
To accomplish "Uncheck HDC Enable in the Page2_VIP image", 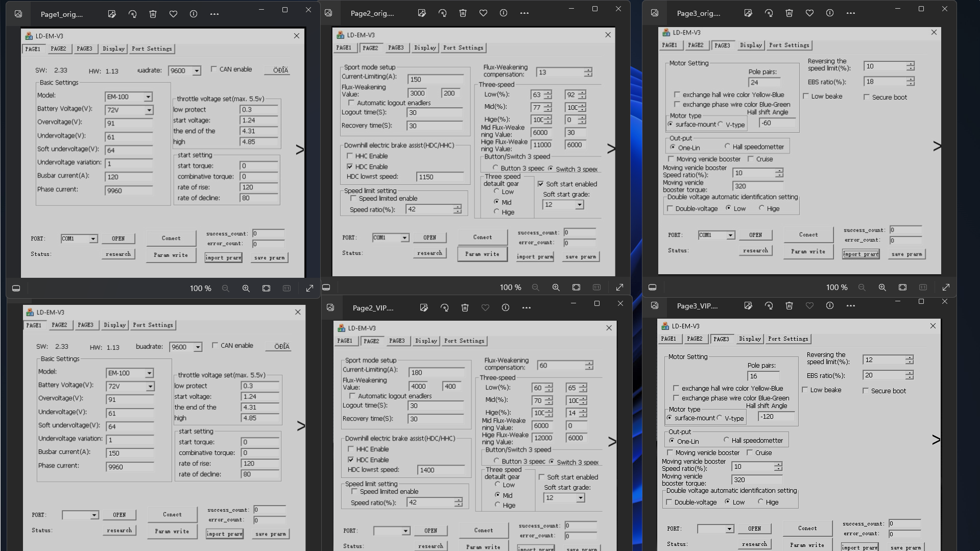I will 351,460.
